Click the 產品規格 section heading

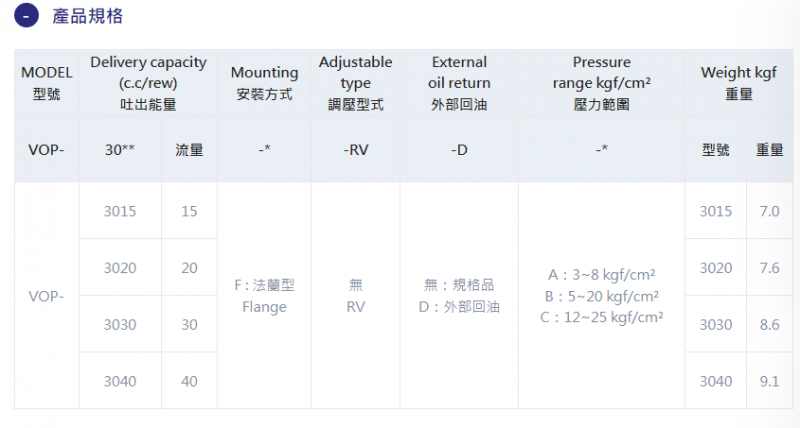click(x=88, y=16)
